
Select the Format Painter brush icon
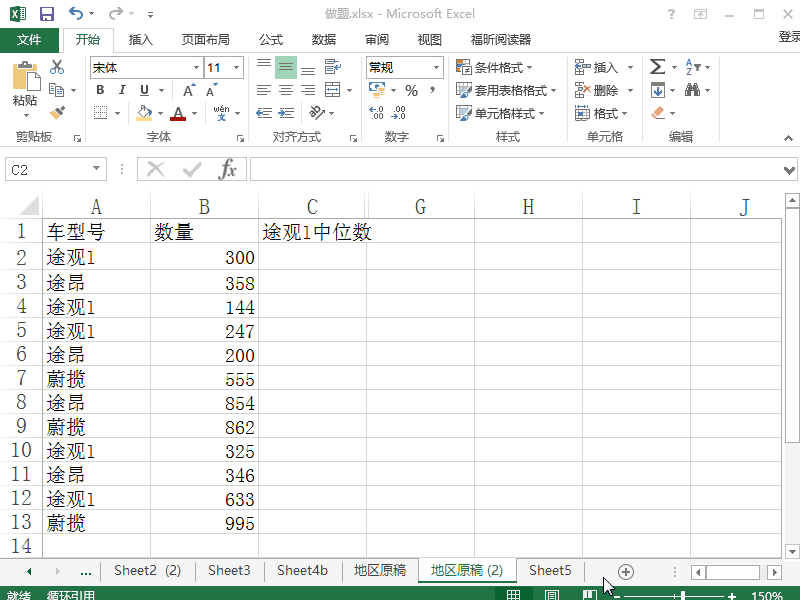coord(57,113)
